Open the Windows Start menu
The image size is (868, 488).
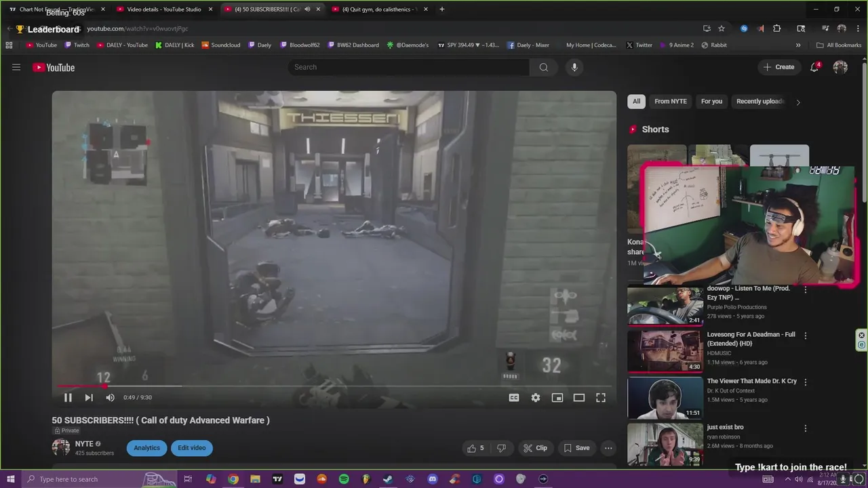pyautogui.click(x=11, y=479)
